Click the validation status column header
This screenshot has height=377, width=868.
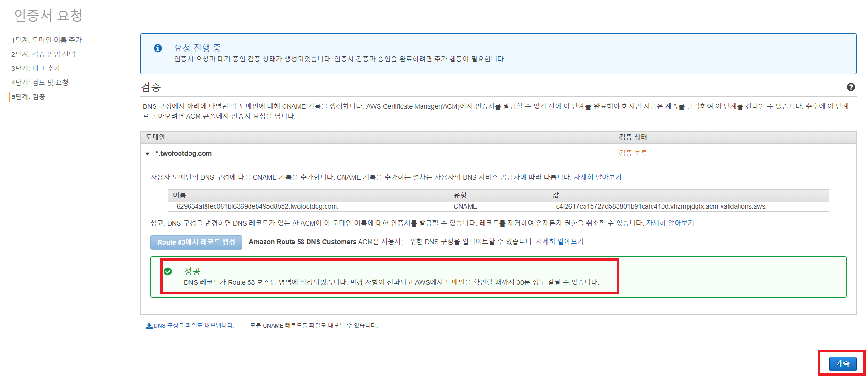(x=633, y=137)
